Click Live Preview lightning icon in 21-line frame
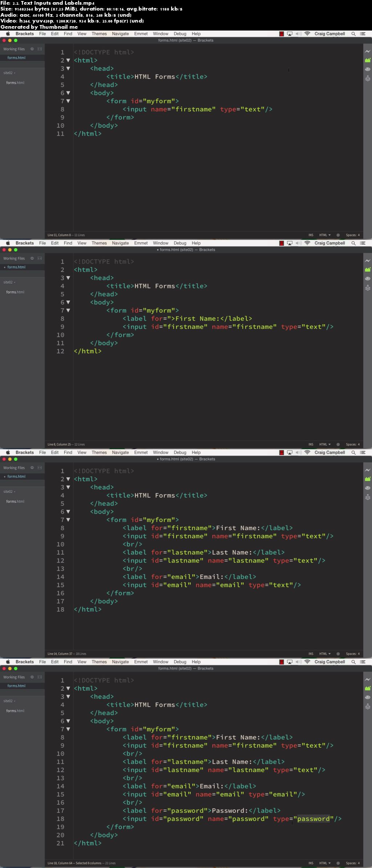The height and width of the screenshot is (868, 372). point(368,679)
